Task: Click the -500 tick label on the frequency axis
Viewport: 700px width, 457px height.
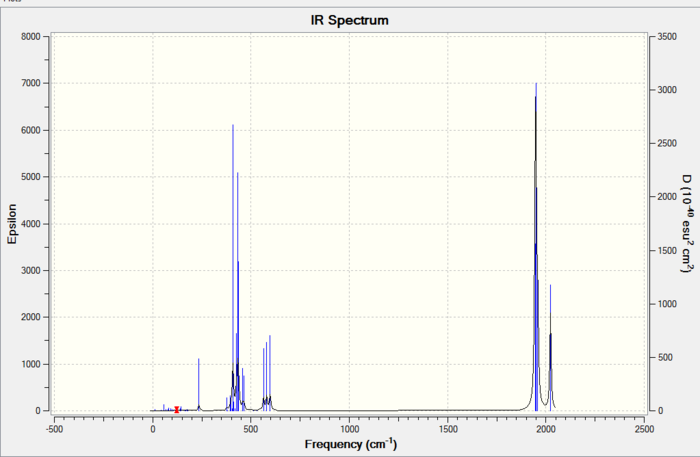Action: click(x=54, y=429)
